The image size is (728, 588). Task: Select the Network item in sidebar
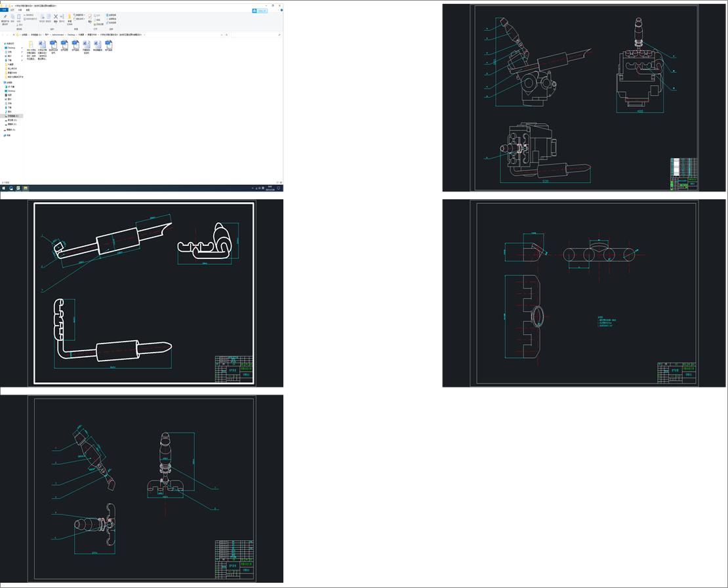point(7,136)
